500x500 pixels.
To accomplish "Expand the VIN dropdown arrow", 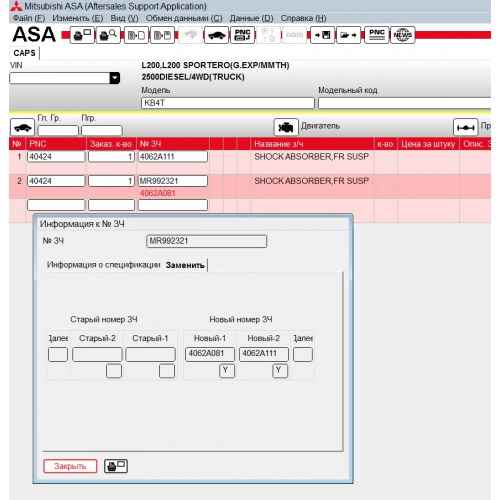I will [x=115, y=78].
